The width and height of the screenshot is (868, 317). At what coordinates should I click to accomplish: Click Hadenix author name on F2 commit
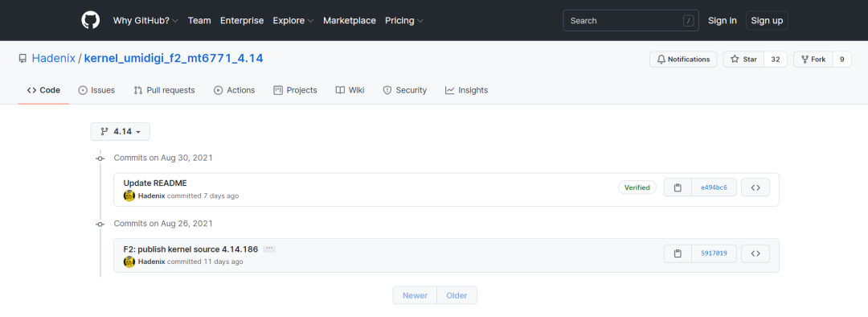[x=152, y=261]
